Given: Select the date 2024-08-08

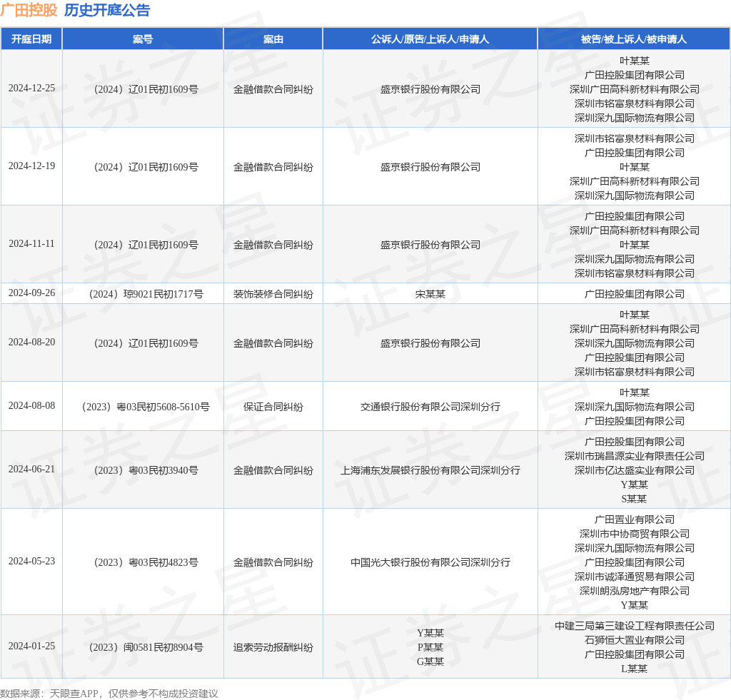Looking at the screenshot, I should pos(31,405).
